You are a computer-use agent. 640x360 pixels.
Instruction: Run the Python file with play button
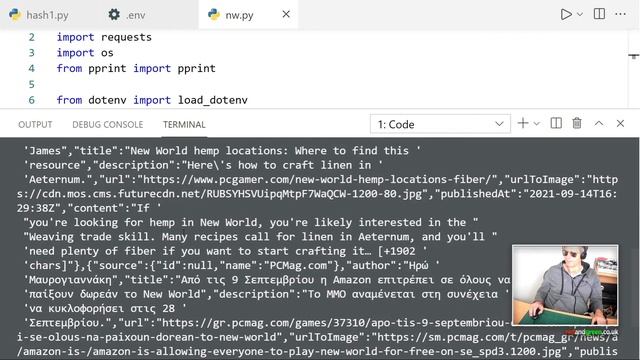click(566, 14)
